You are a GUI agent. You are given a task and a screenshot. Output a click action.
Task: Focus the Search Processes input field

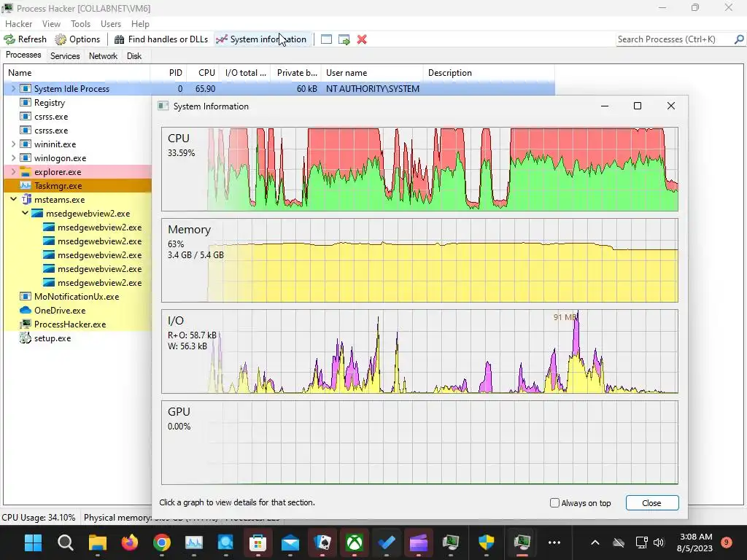pyautogui.click(x=675, y=39)
